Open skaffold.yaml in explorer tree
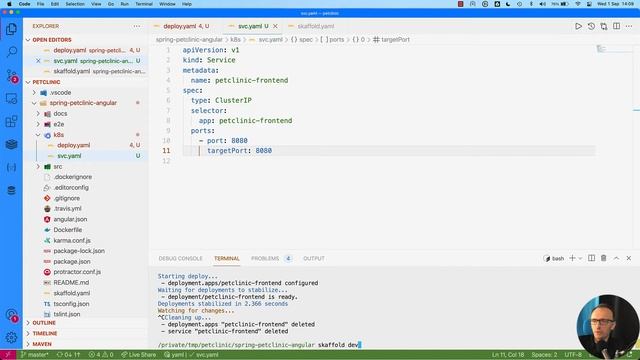 coord(71,293)
